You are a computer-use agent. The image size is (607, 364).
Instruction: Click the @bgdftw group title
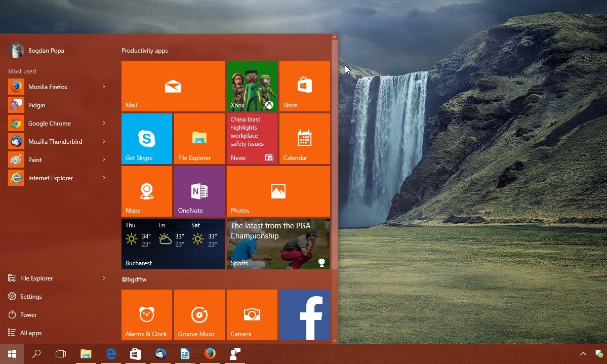click(x=134, y=279)
